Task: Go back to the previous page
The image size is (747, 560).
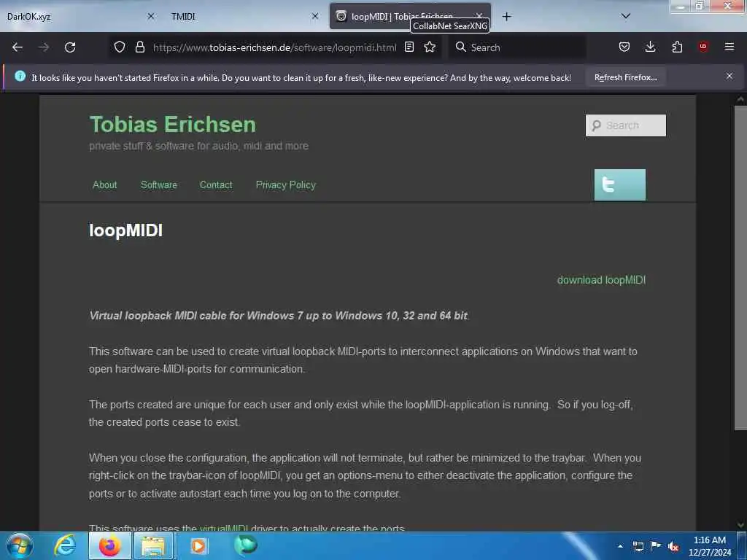Action: (x=18, y=47)
